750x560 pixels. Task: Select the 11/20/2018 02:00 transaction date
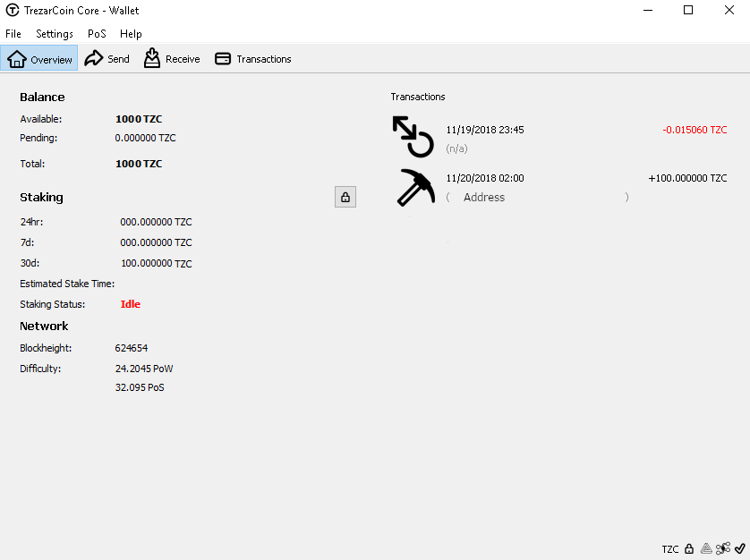(x=485, y=178)
